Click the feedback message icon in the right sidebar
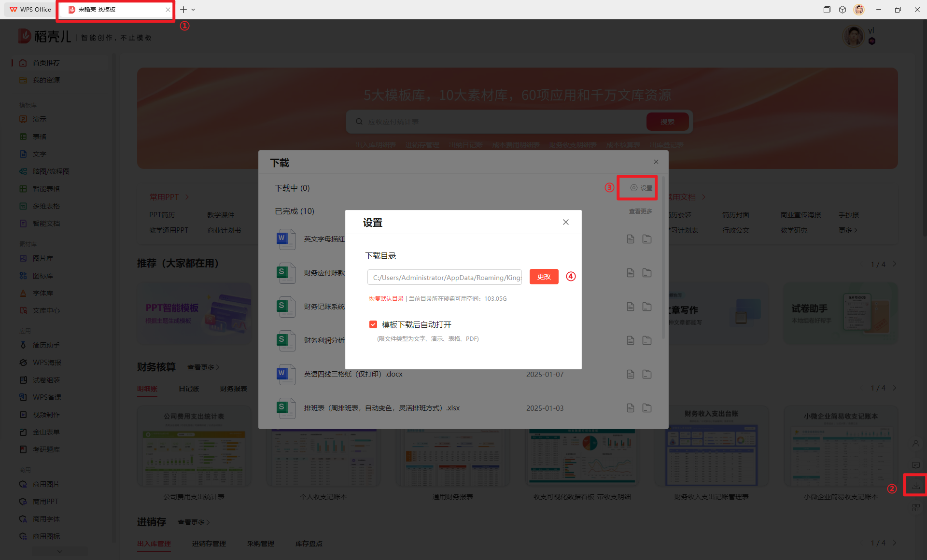 (915, 465)
